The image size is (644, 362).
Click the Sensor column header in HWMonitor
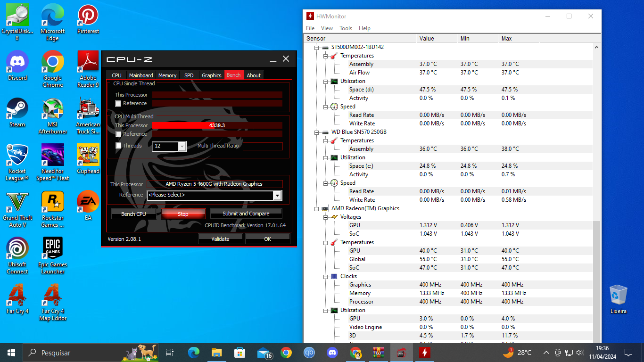tap(360, 39)
